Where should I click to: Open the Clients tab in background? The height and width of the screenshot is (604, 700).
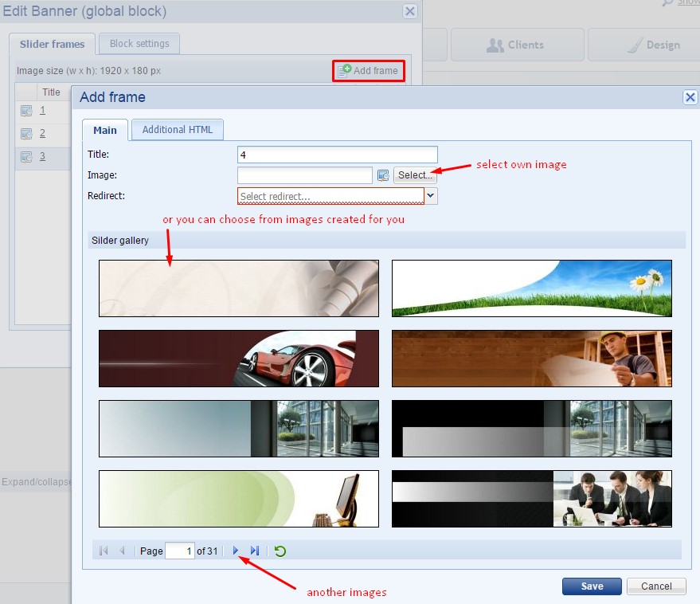(518, 45)
